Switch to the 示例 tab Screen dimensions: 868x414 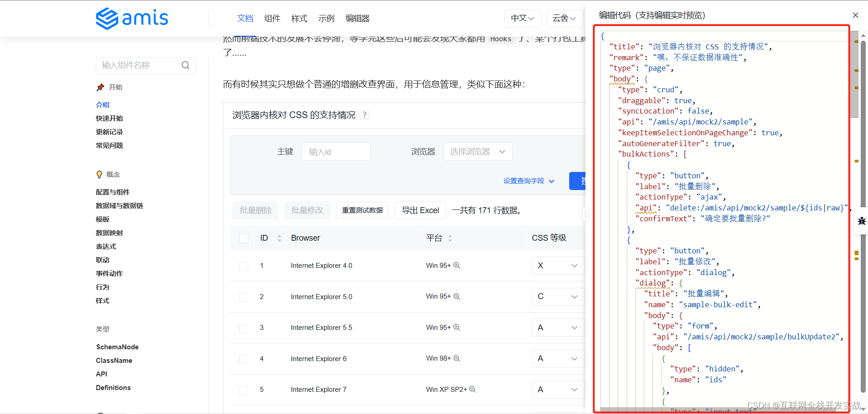coord(326,19)
